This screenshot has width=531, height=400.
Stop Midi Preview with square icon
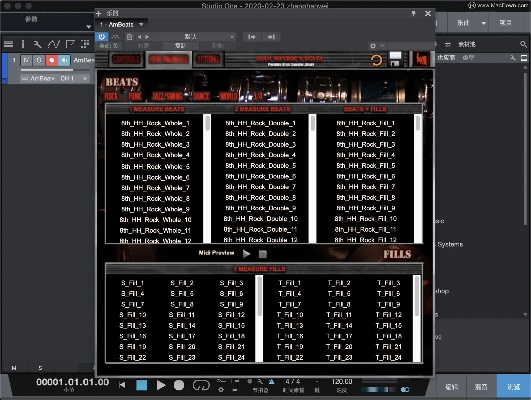point(262,254)
